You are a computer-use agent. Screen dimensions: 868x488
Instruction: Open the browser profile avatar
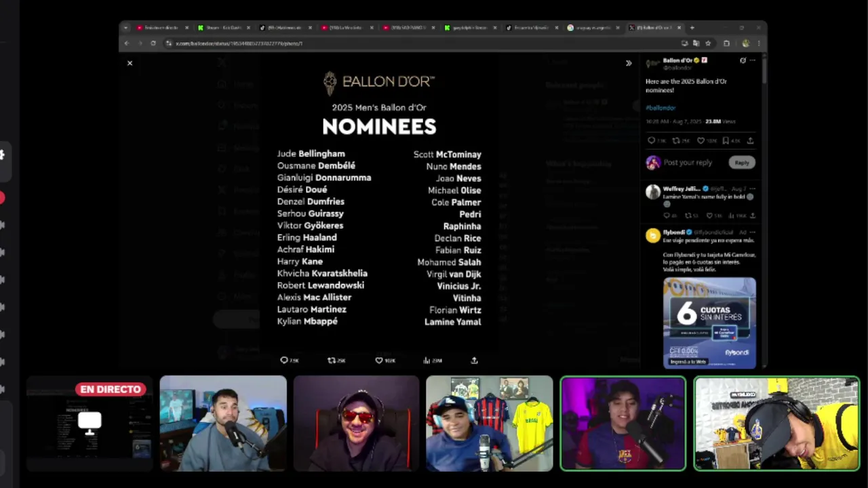tap(745, 43)
